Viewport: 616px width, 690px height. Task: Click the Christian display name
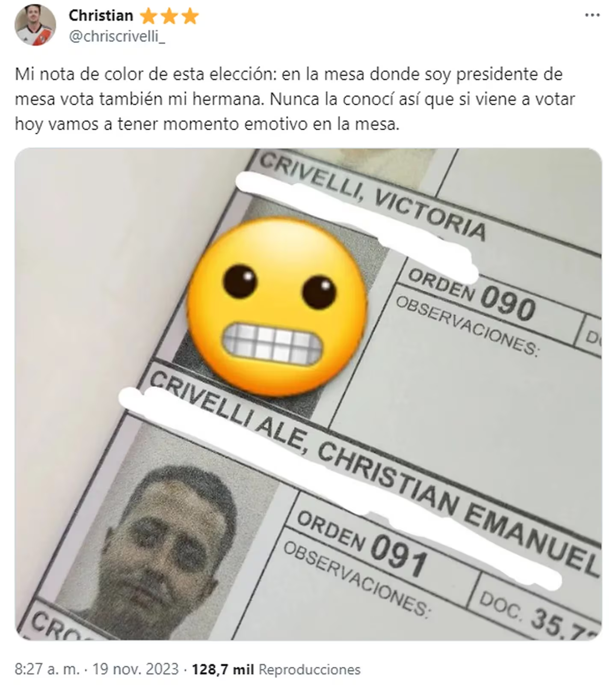click(101, 15)
